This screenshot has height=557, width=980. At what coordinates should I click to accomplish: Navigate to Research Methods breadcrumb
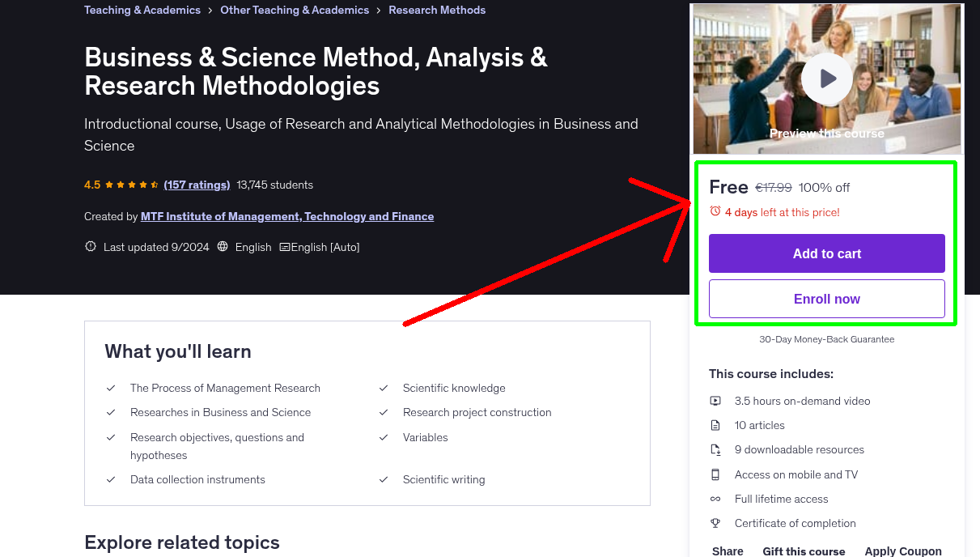pos(437,10)
